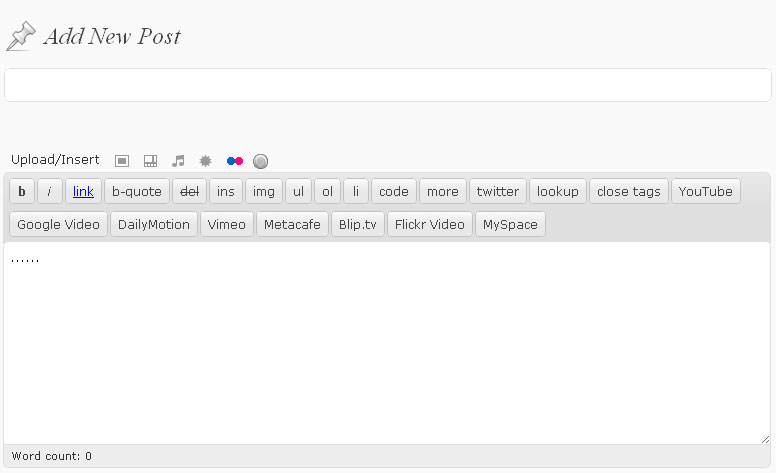Click the pushpin icon beside Add New Post
Screen dimensions: 776x473
pos(20,37)
